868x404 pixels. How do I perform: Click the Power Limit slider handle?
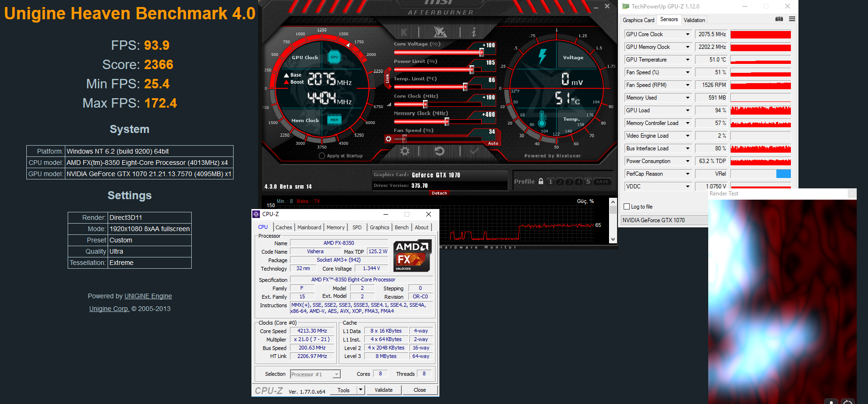(x=472, y=70)
